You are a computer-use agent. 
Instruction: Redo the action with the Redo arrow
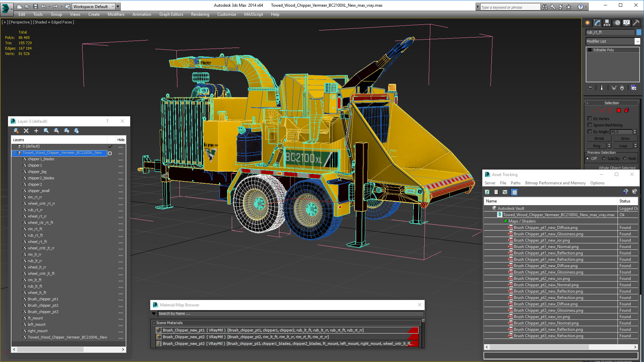coord(55,6)
